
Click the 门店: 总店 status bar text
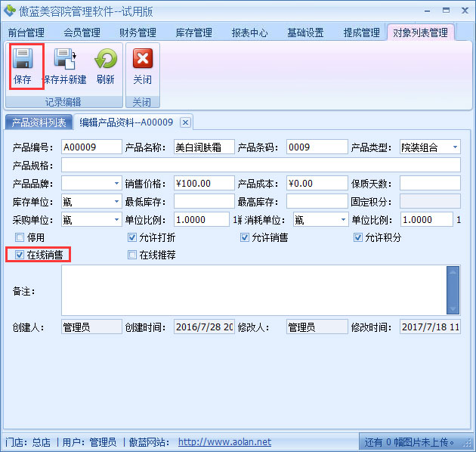(28, 442)
